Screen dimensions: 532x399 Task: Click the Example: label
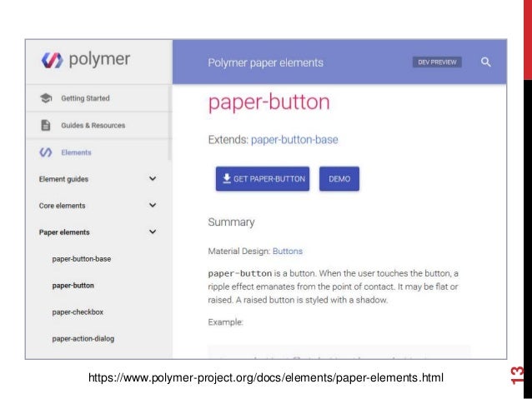(x=226, y=322)
